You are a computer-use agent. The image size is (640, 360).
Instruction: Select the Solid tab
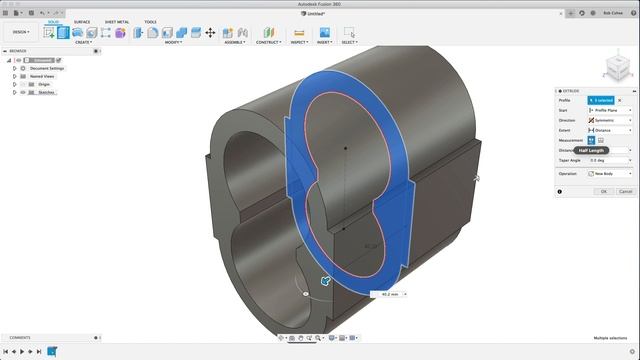tap(53, 22)
